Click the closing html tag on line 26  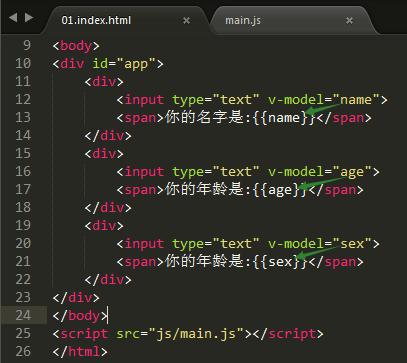(x=80, y=352)
